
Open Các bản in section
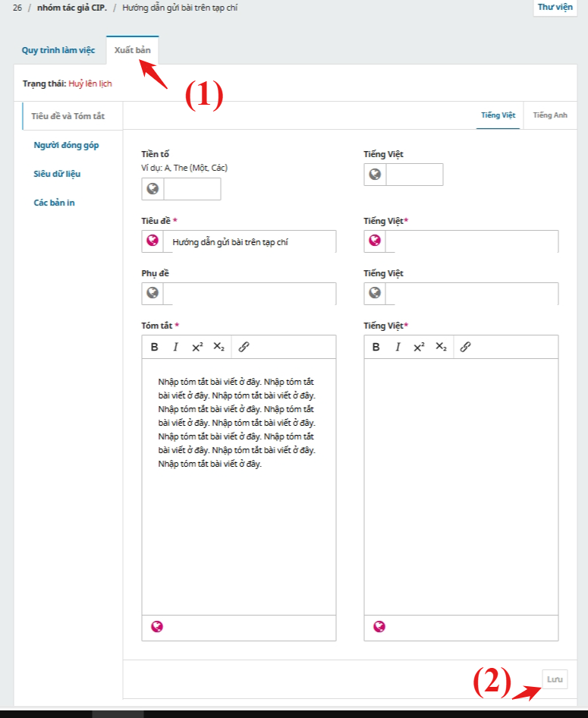tap(54, 203)
